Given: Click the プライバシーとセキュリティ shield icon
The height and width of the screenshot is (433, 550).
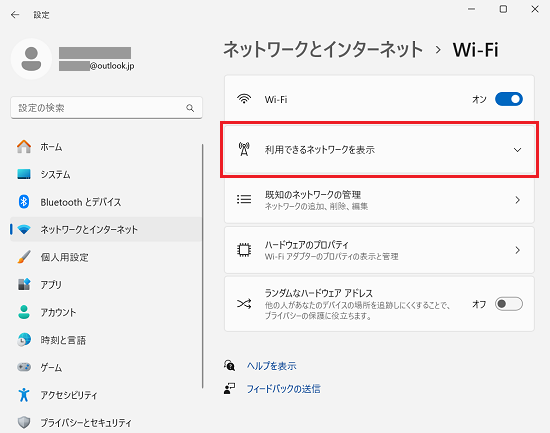Looking at the screenshot, I should 24,422.
